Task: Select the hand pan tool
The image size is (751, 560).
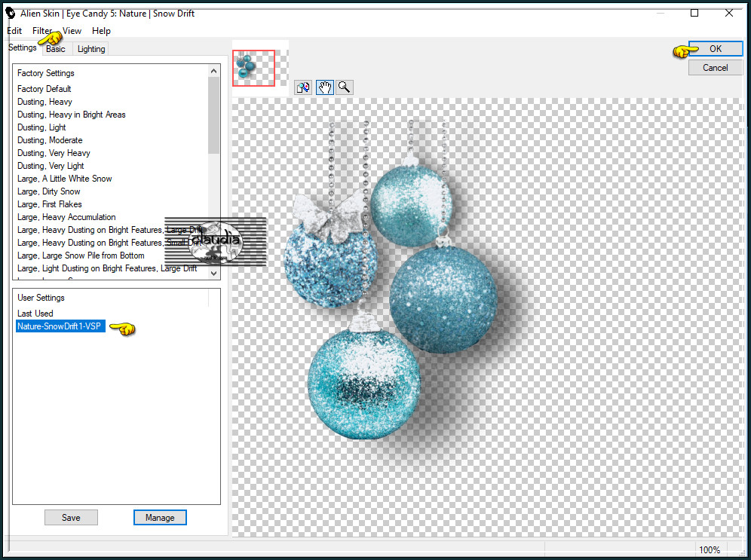Action: click(x=325, y=87)
